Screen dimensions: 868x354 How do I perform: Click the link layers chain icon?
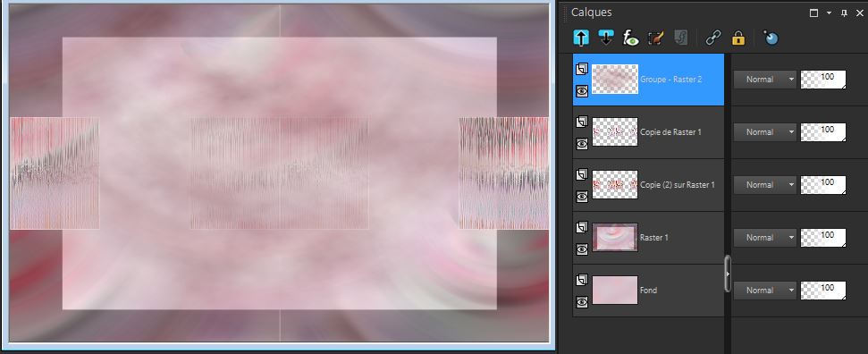(x=713, y=38)
